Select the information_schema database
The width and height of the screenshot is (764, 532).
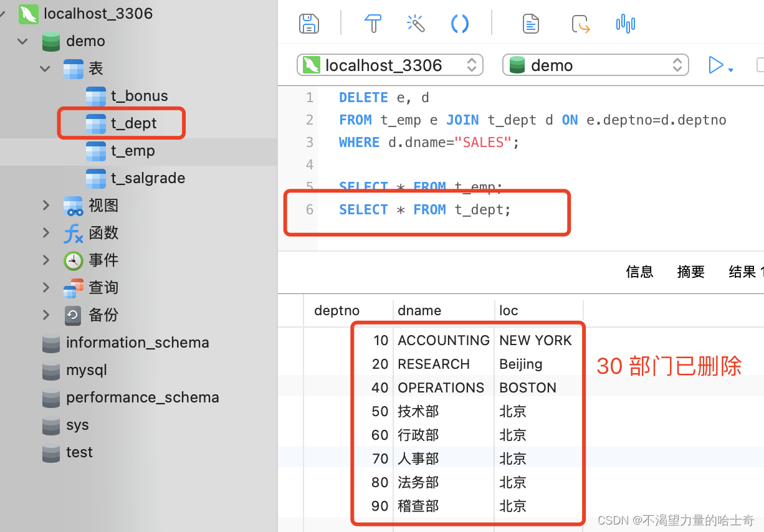point(137,343)
